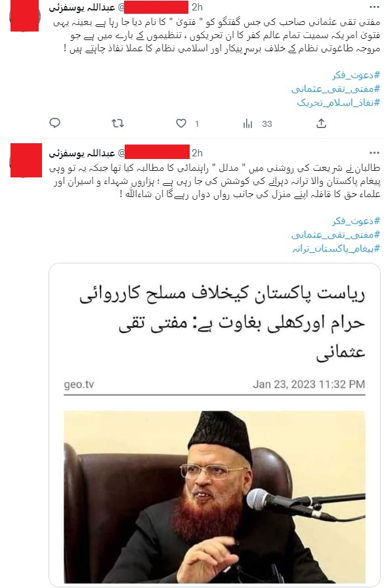Open hashtag #پیغام_پاکستان_ترانہ
Screen dimensions: 384x588
click(336, 248)
